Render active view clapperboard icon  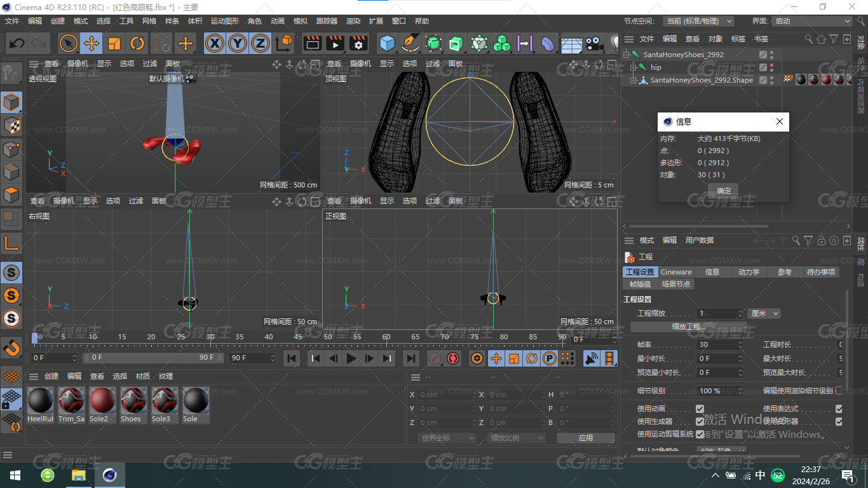coord(312,43)
